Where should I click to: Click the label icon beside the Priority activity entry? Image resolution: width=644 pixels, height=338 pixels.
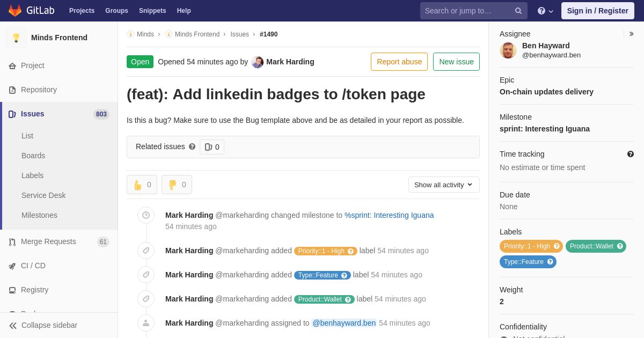[x=146, y=251]
